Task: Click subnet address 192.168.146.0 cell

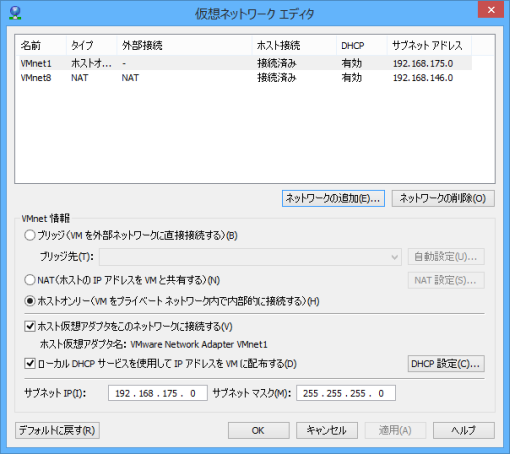Action: click(x=423, y=78)
